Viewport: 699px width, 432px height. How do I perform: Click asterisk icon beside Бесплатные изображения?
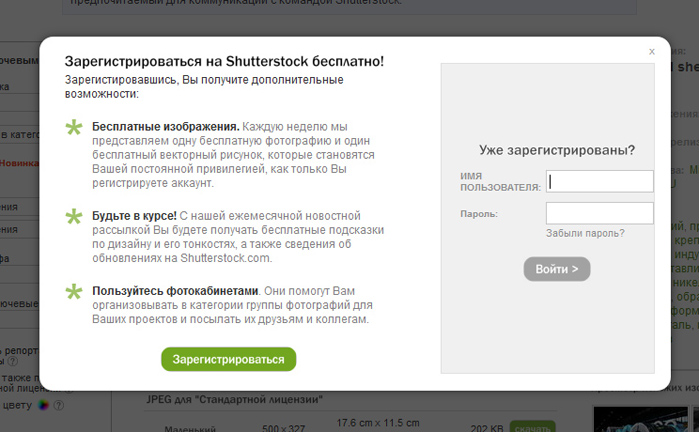74,128
